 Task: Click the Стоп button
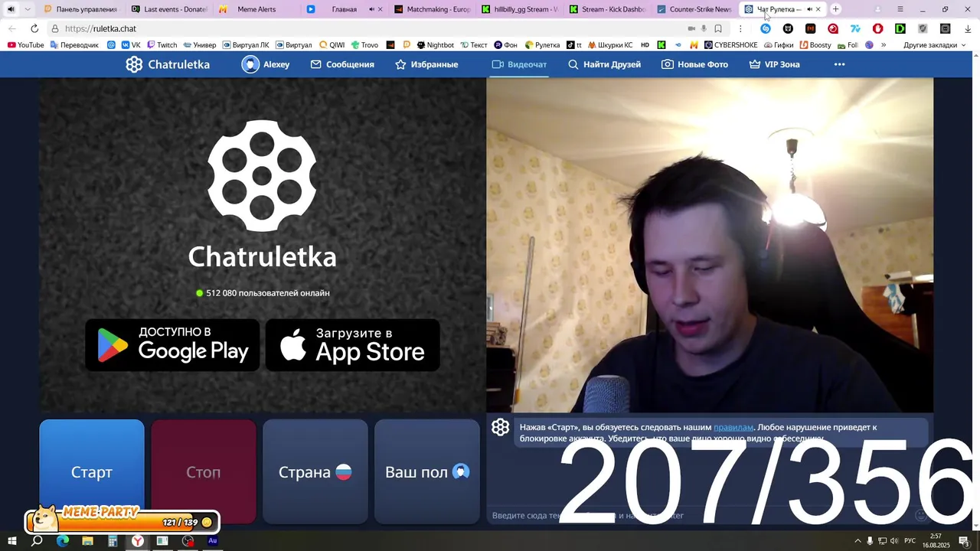pos(204,471)
